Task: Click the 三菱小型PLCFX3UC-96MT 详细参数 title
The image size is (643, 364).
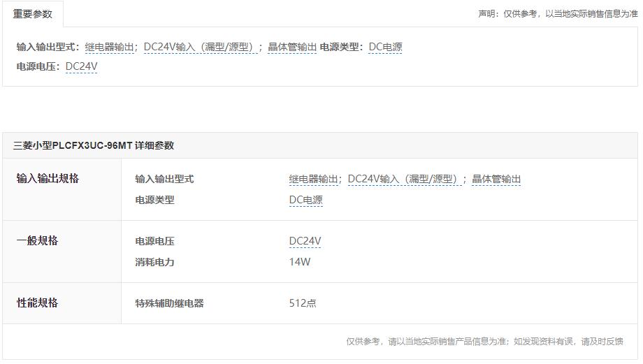Action: pos(94,145)
